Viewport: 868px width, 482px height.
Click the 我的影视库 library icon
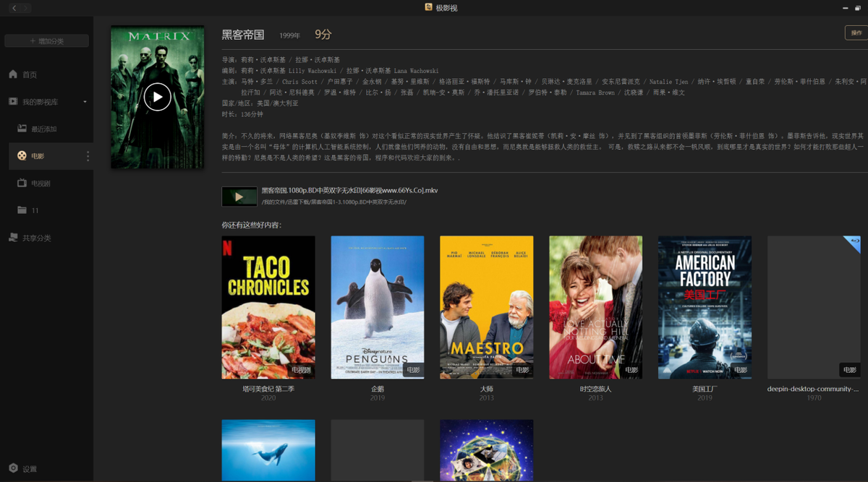[13, 102]
